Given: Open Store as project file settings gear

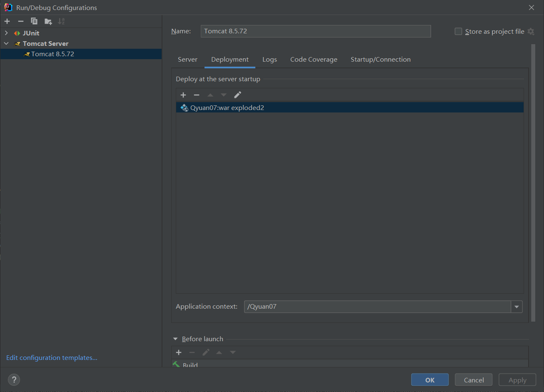Looking at the screenshot, I should (531, 32).
